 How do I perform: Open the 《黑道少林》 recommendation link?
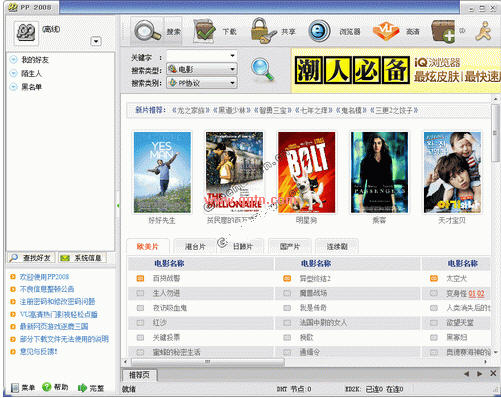point(231,110)
